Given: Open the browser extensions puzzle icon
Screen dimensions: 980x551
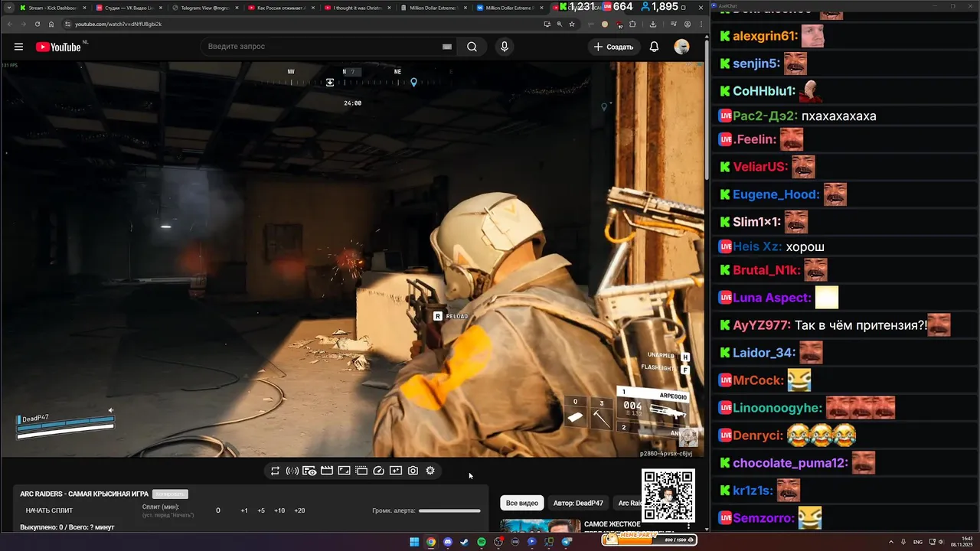Looking at the screenshot, I should 632,24.
